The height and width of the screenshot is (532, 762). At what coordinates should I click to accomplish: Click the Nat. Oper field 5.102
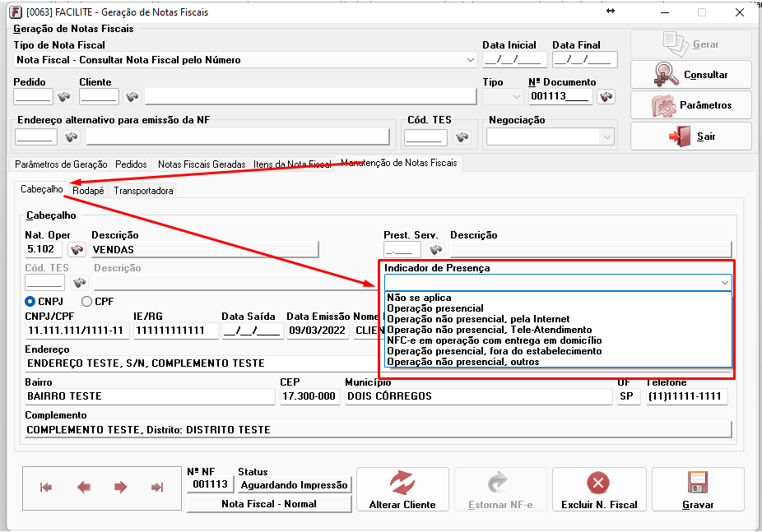[44, 249]
